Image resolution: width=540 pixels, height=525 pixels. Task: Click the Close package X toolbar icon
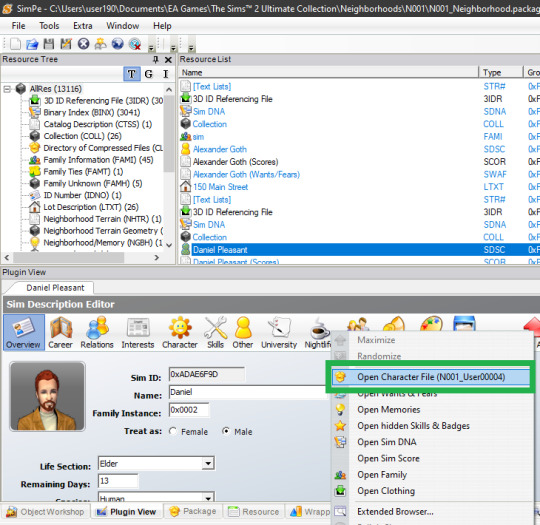(83, 44)
